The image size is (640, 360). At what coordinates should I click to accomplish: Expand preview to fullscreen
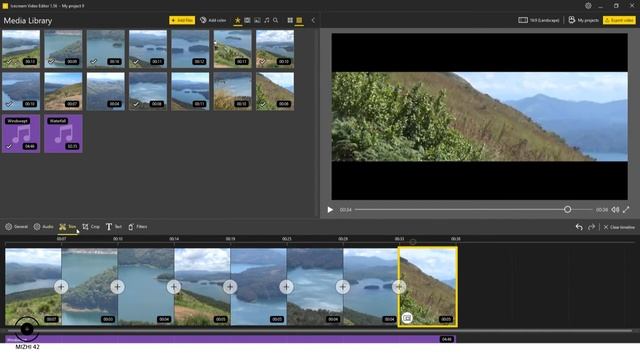[626, 210]
